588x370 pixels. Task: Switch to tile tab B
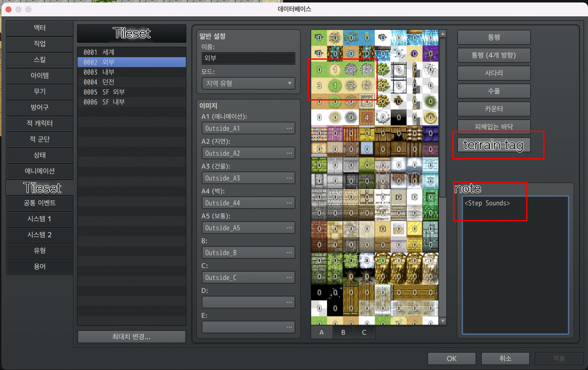(x=343, y=332)
